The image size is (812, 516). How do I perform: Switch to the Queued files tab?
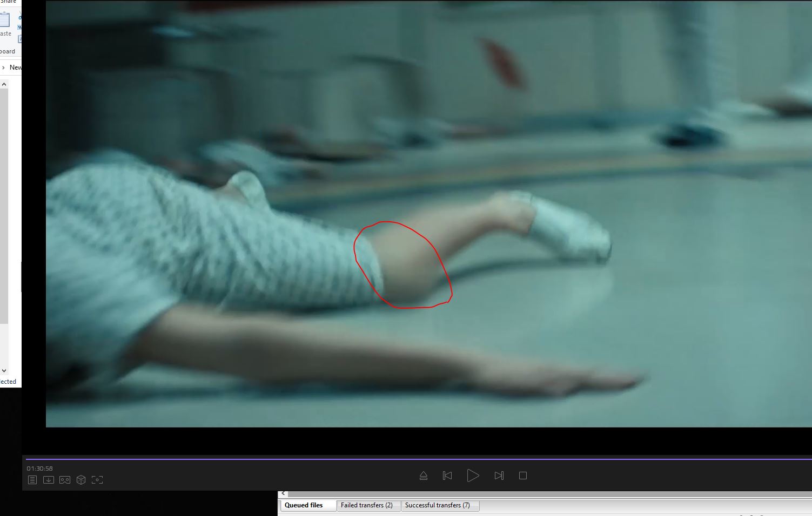coord(304,505)
